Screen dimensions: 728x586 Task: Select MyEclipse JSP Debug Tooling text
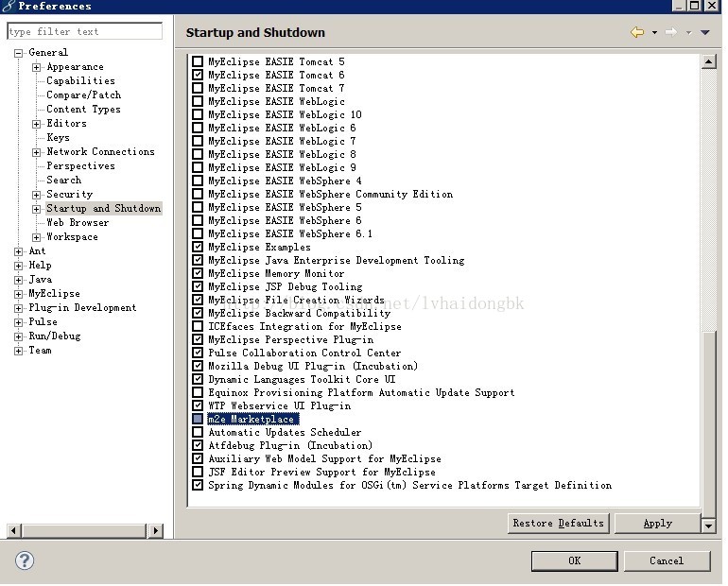286,286
